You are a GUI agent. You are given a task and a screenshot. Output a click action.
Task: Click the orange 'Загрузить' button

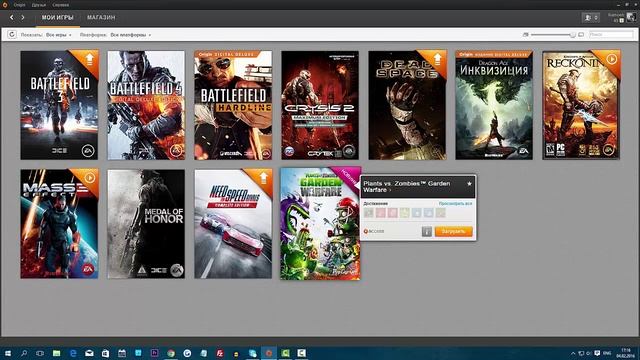[454, 231]
